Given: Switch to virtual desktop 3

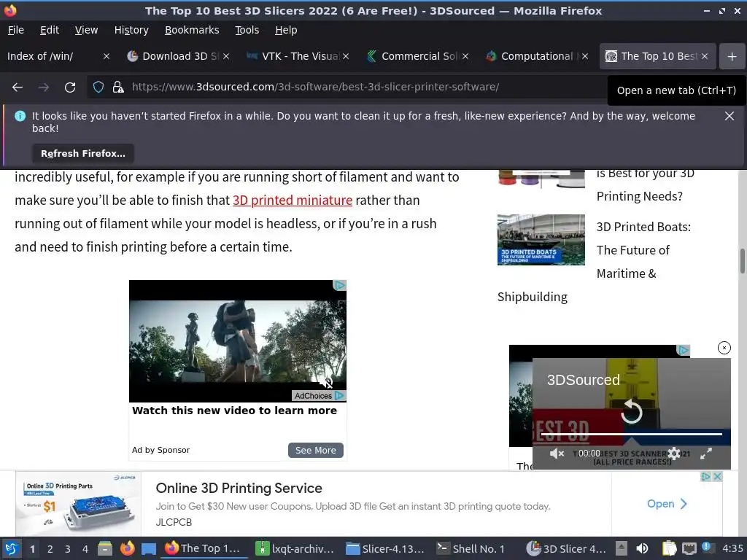Looking at the screenshot, I should tap(67, 548).
